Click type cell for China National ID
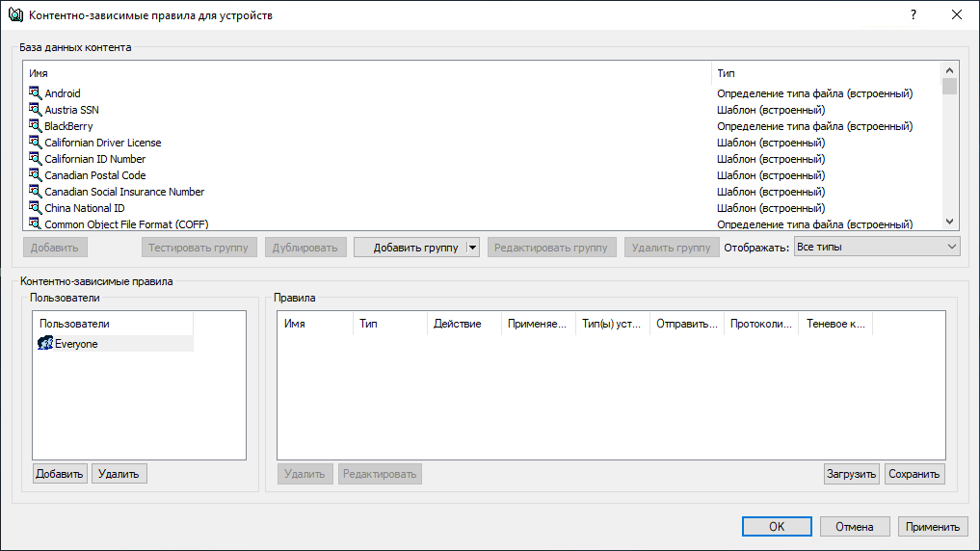 (771, 208)
